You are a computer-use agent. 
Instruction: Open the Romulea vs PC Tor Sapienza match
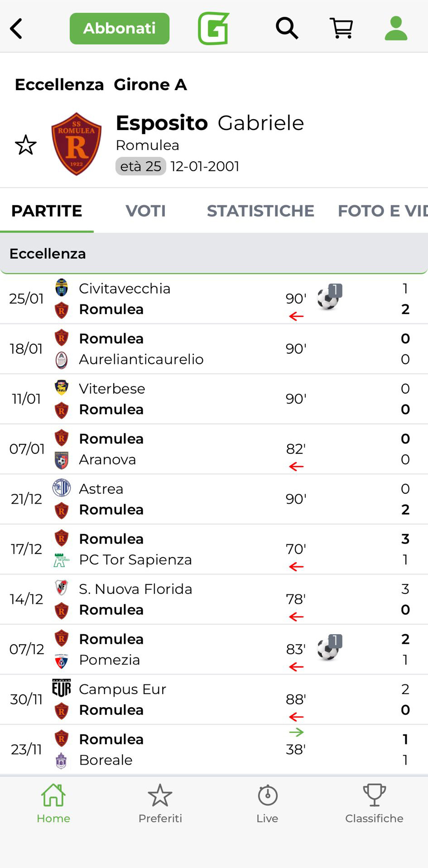pos(181,549)
